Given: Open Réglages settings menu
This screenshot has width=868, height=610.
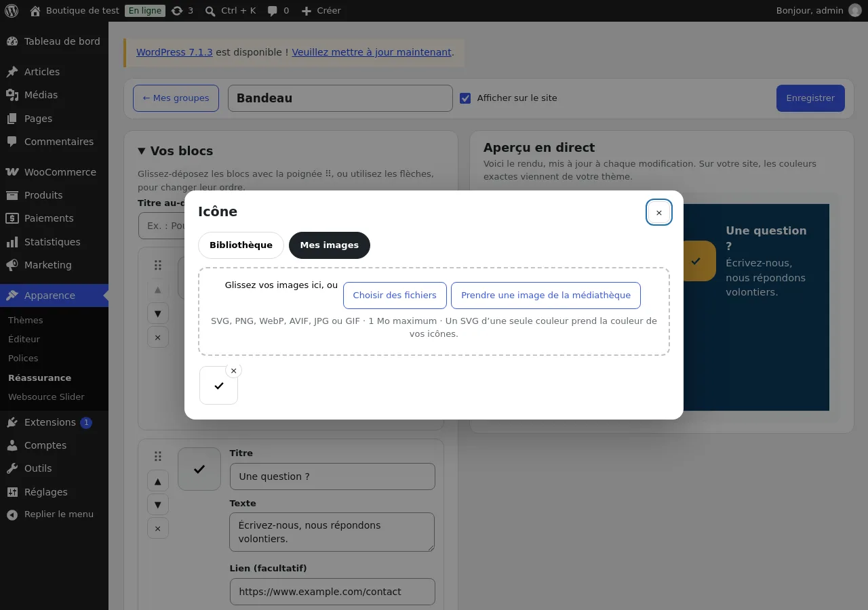Looking at the screenshot, I should tap(54, 492).
